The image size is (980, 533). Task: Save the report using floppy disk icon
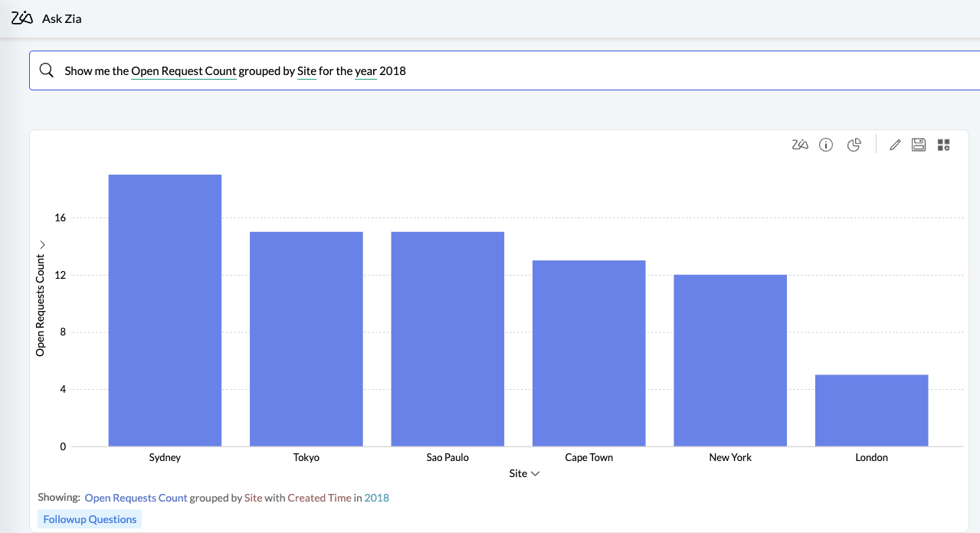pyautogui.click(x=919, y=145)
